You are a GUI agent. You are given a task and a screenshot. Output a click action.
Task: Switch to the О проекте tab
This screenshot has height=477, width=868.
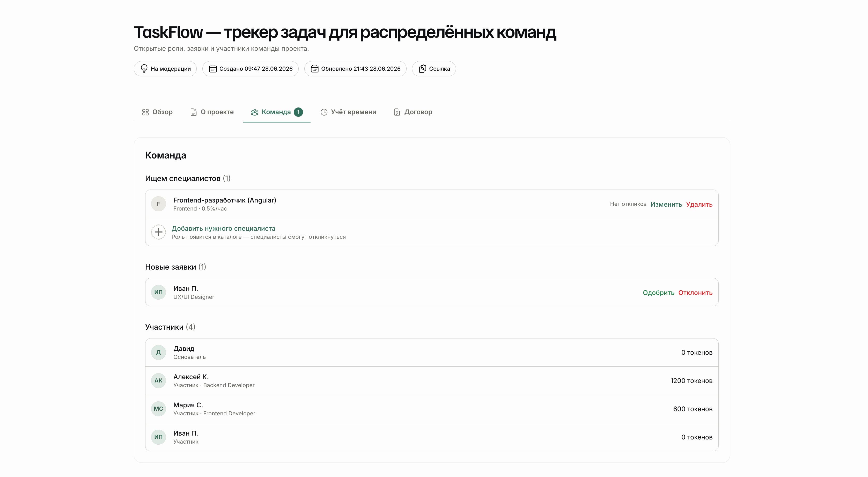(212, 112)
